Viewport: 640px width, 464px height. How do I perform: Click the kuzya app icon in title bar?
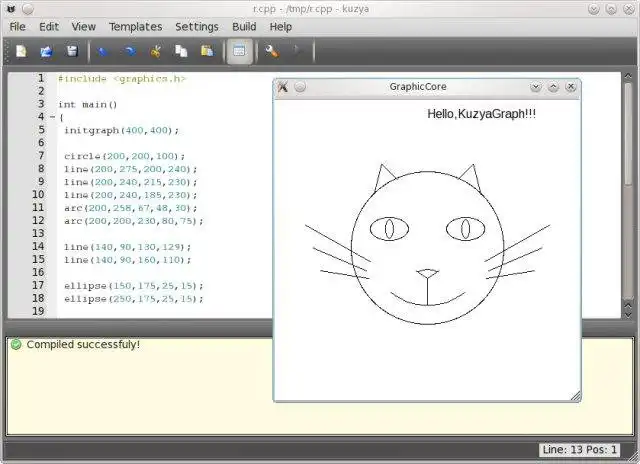click(x=11, y=9)
